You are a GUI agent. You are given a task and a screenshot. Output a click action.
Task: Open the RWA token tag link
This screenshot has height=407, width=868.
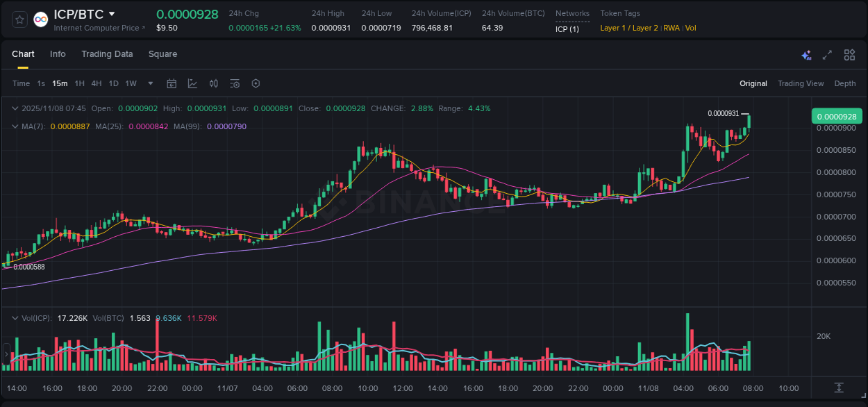click(671, 28)
